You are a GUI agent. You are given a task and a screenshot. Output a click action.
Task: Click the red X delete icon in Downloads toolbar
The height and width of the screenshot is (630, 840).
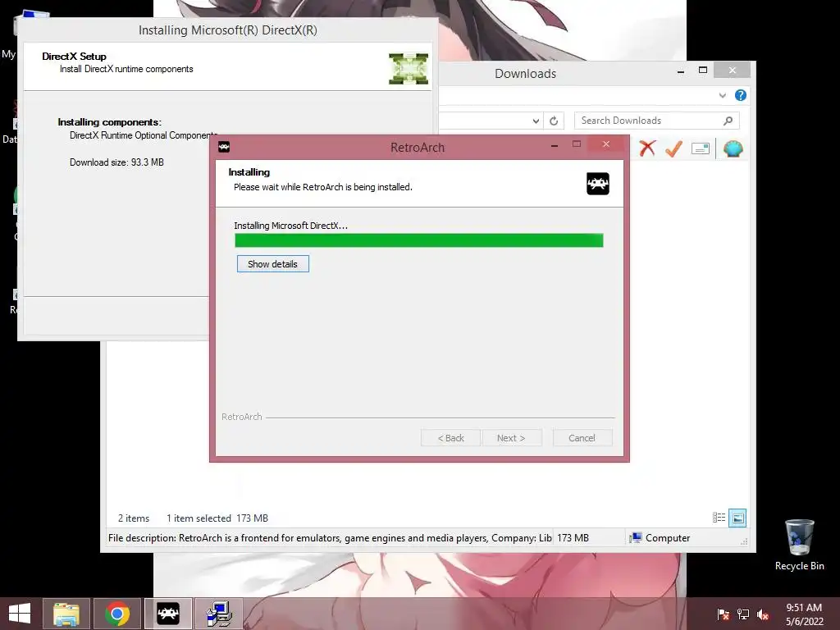(x=647, y=148)
